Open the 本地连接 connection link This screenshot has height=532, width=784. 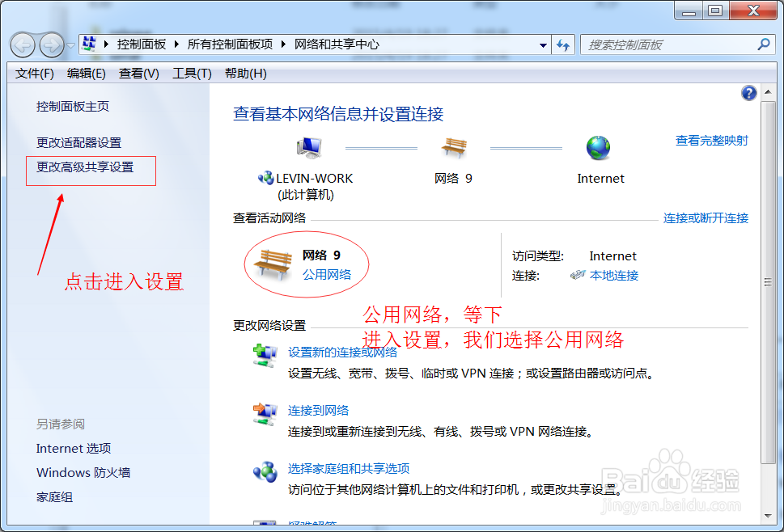click(x=614, y=276)
